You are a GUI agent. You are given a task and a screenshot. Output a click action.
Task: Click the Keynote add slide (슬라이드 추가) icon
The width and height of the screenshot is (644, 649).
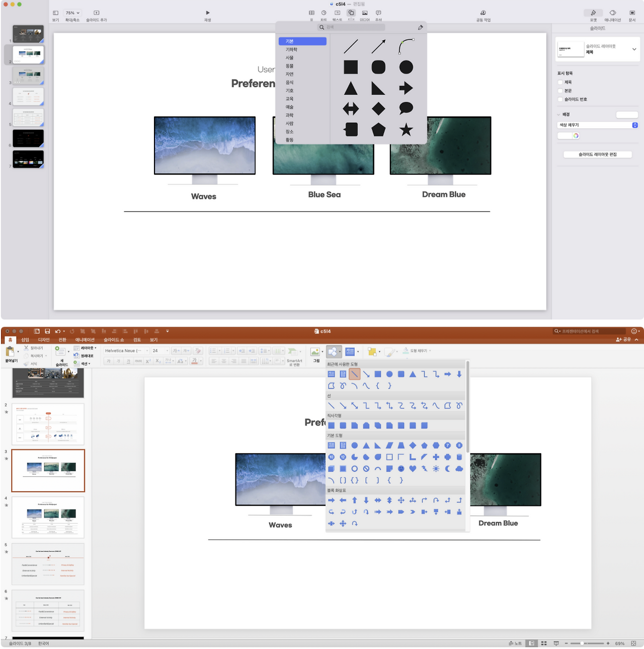(96, 13)
